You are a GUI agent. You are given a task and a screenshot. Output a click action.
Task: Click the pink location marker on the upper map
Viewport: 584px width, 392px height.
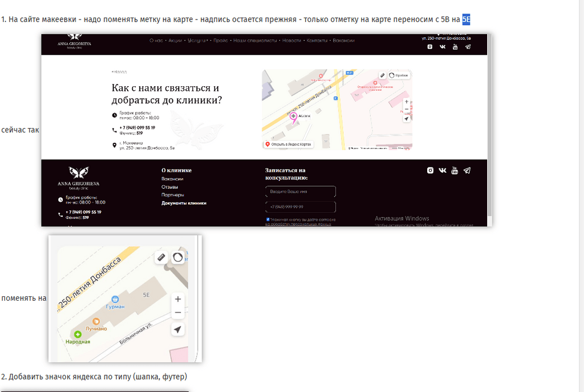pyautogui.click(x=293, y=115)
